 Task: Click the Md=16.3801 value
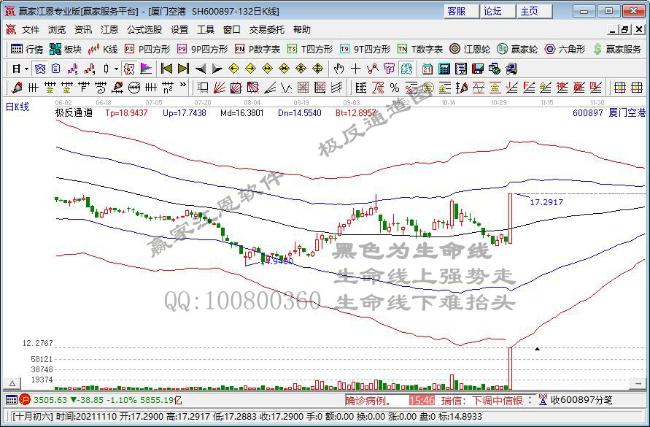click(242, 113)
